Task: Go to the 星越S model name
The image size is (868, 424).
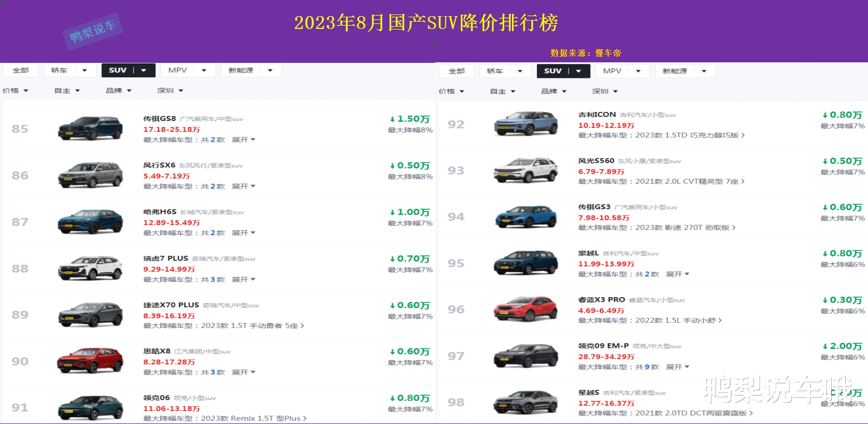Action: (x=589, y=393)
